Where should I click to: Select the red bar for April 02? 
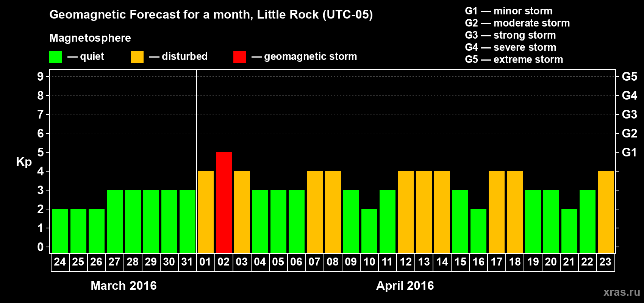[224, 203]
